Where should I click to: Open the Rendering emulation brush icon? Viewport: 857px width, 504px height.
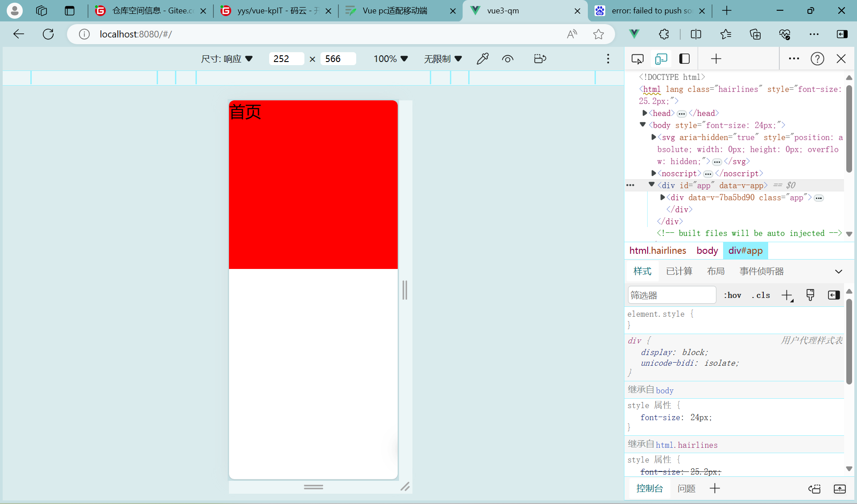[810, 295]
